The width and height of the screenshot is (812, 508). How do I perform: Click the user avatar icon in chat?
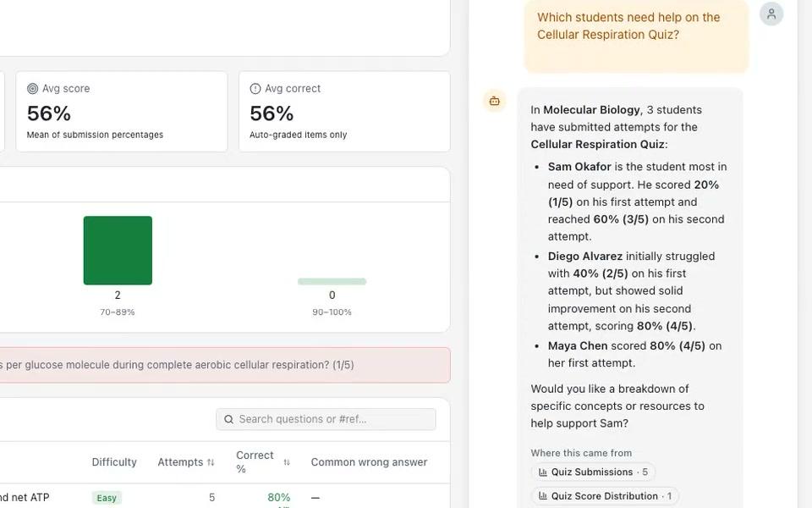point(771,14)
